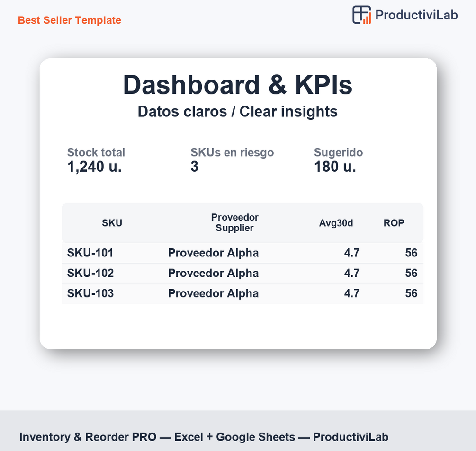Select the SKU-103 row cell
Screen dimensions: 476x451
point(90,293)
